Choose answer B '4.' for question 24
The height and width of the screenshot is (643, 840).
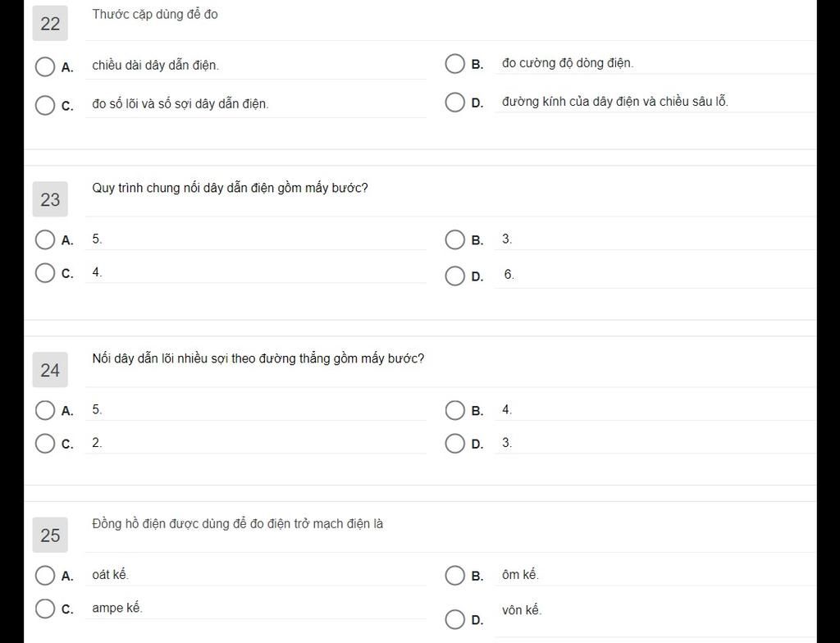[455, 410]
